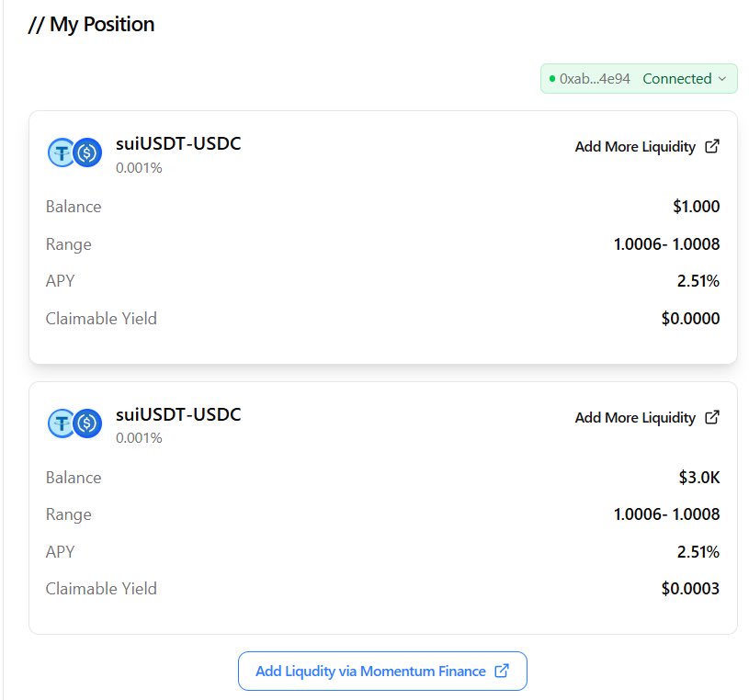Click the green connection status dot
This screenshot has height=700, width=749.
point(552,79)
